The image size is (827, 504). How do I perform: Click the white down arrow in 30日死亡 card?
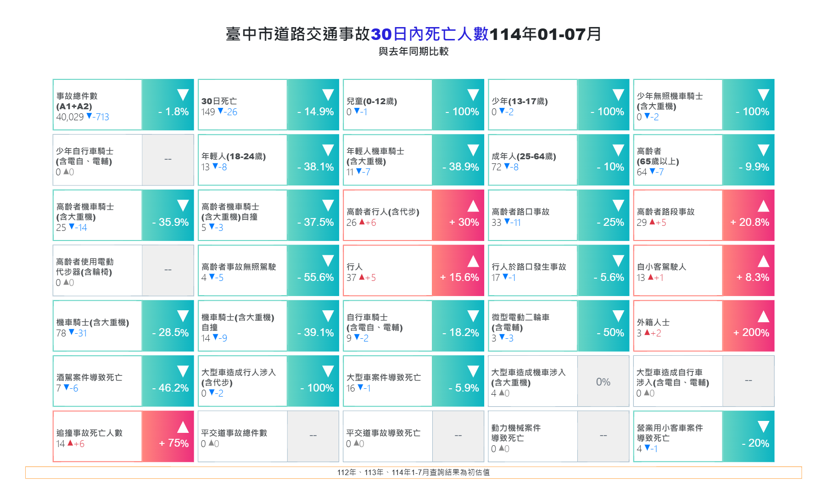click(x=328, y=95)
